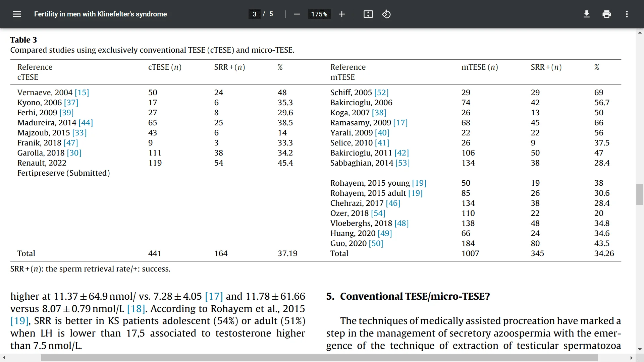Click the horizontal scrollbar thumb
The image size is (644, 362).
(x=319, y=358)
